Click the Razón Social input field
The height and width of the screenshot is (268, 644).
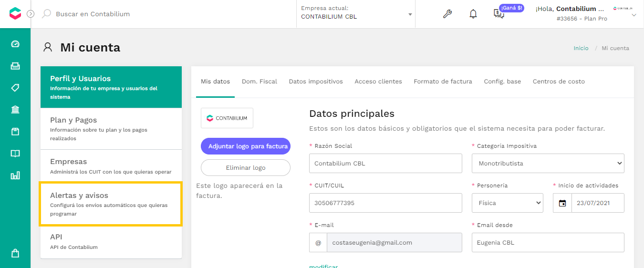(x=385, y=163)
